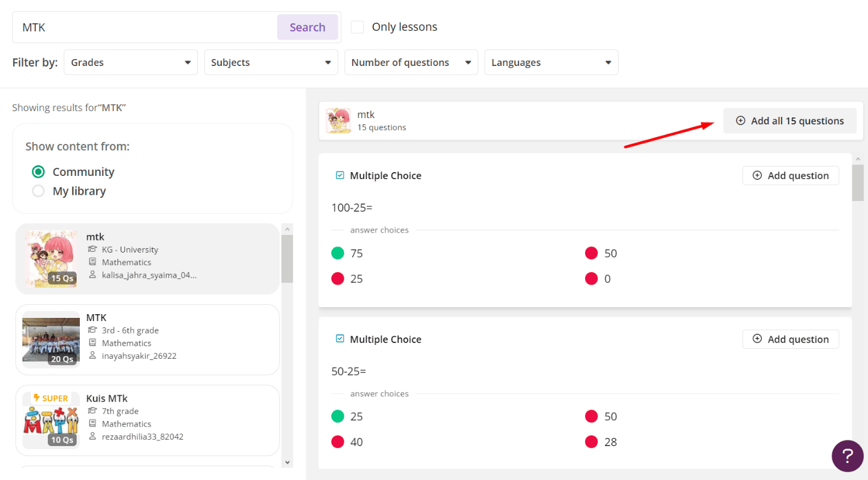The width and height of the screenshot is (868, 480).
Task: Select the My library radio option
Action: 38,191
